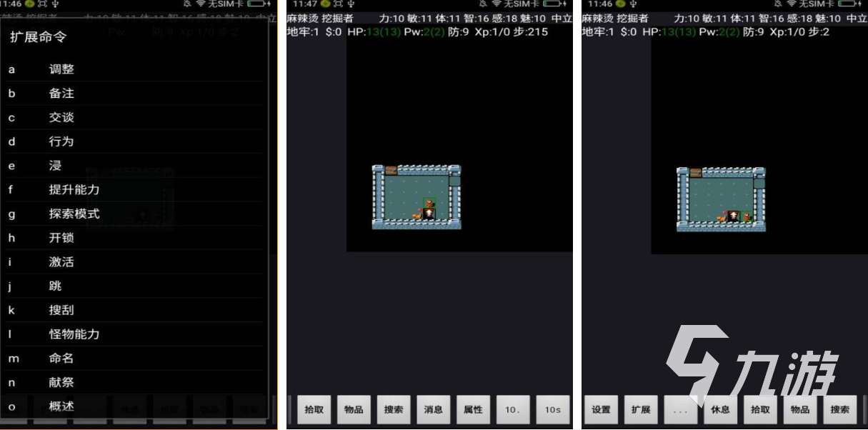
Task: Tap 拾取 in the middle game screen
Action: [x=314, y=410]
